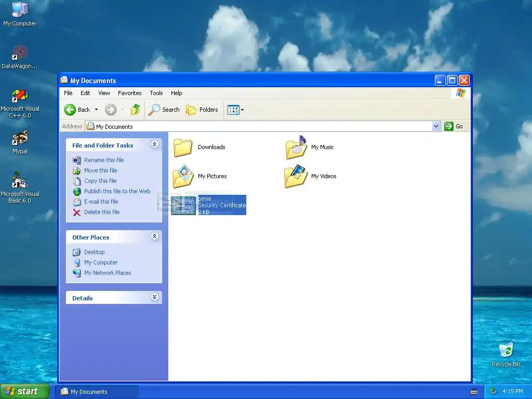This screenshot has width=532, height=399.
Task: Click the Go button
Action: [x=454, y=126]
